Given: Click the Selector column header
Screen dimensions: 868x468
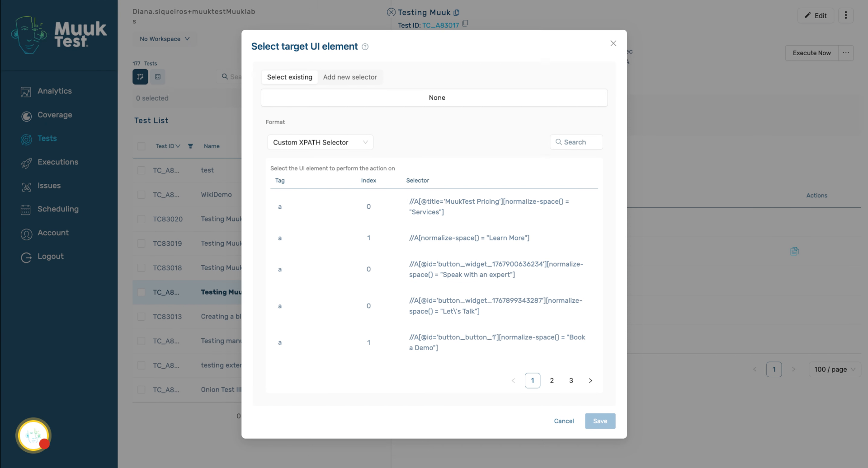Looking at the screenshot, I should (x=418, y=180).
